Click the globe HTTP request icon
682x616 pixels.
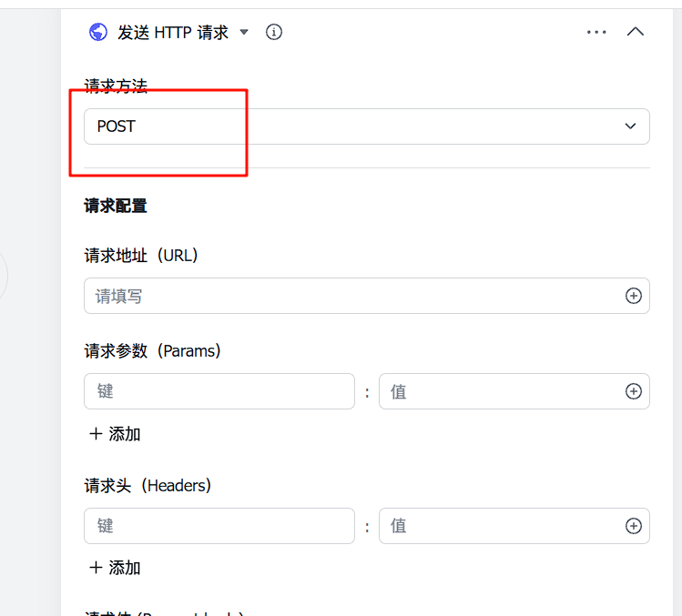click(98, 32)
